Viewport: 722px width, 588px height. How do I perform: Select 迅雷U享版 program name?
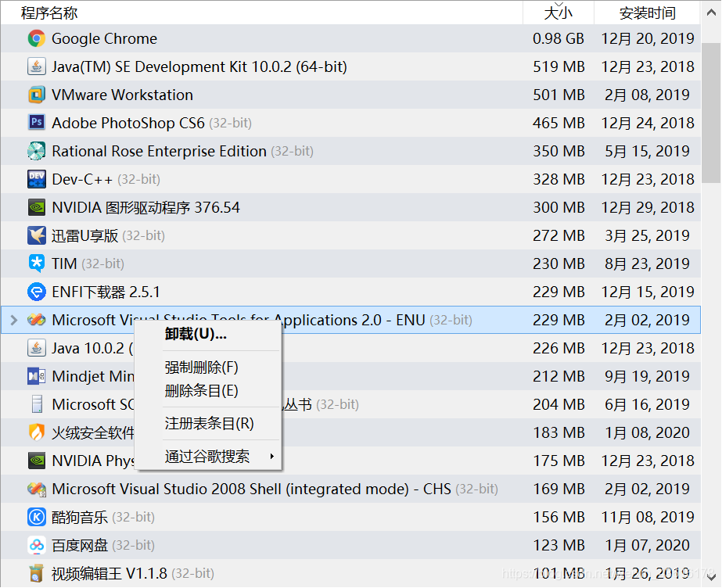point(84,235)
